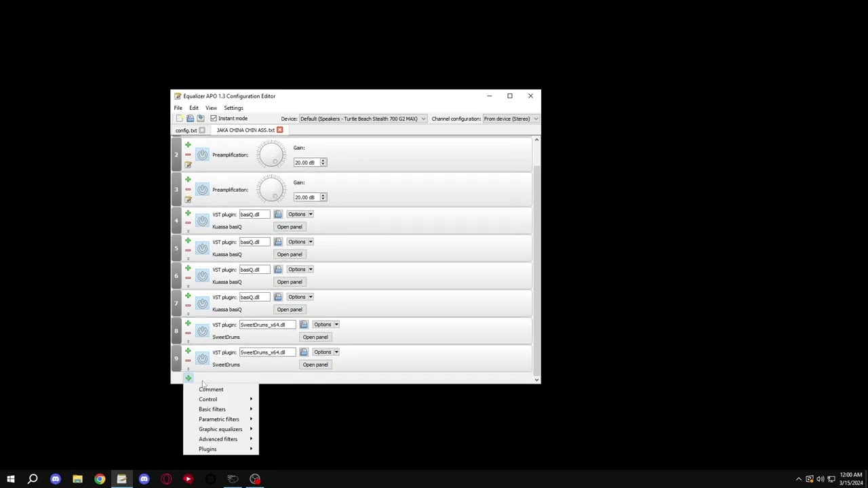868x488 pixels.
Task: Click Open panel for basiQ row 7
Action: [x=290, y=310]
